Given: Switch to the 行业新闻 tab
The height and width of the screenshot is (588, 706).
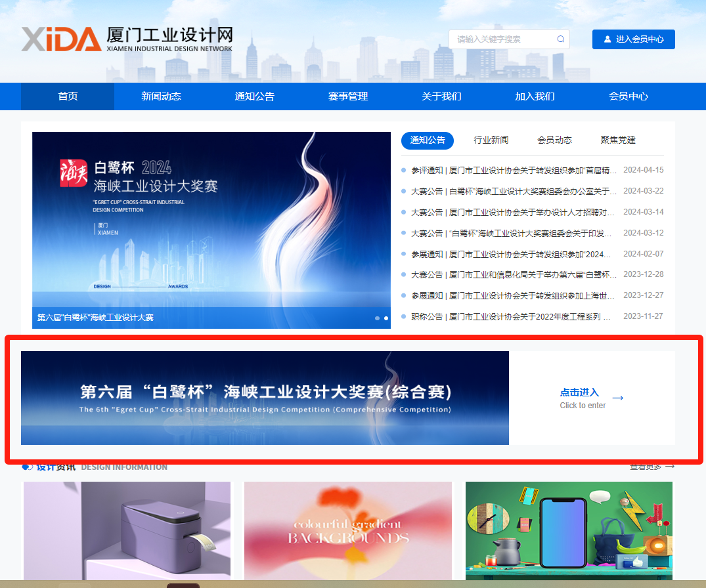Looking at the screenshot, I should 491,140.
